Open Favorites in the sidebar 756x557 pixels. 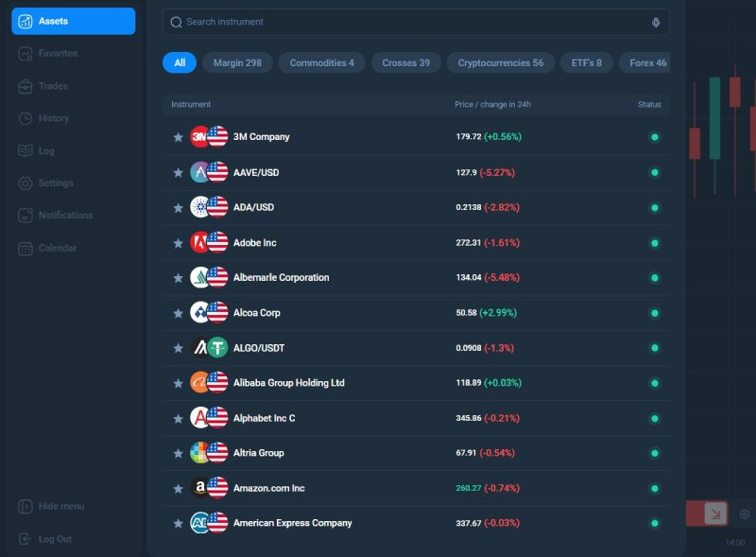(x=48, y=54)
